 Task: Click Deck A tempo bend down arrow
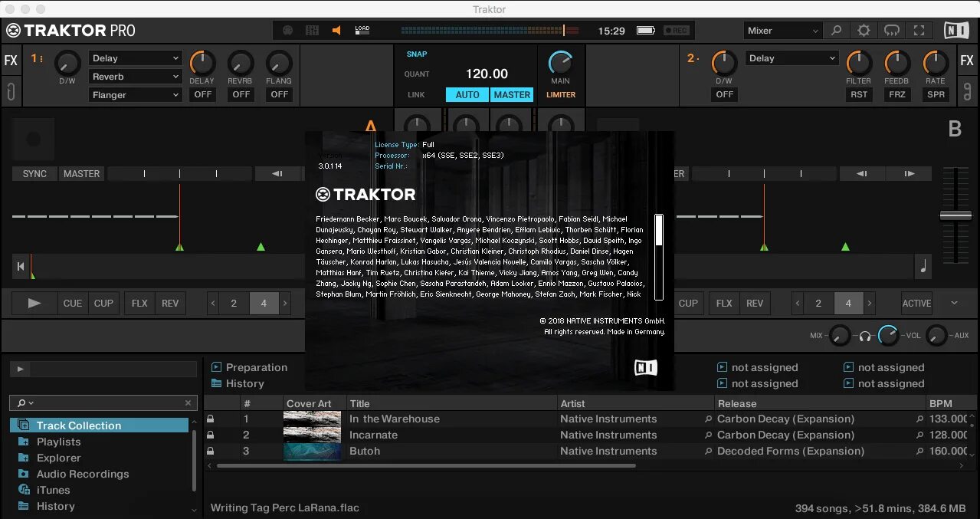click(277, 174)
